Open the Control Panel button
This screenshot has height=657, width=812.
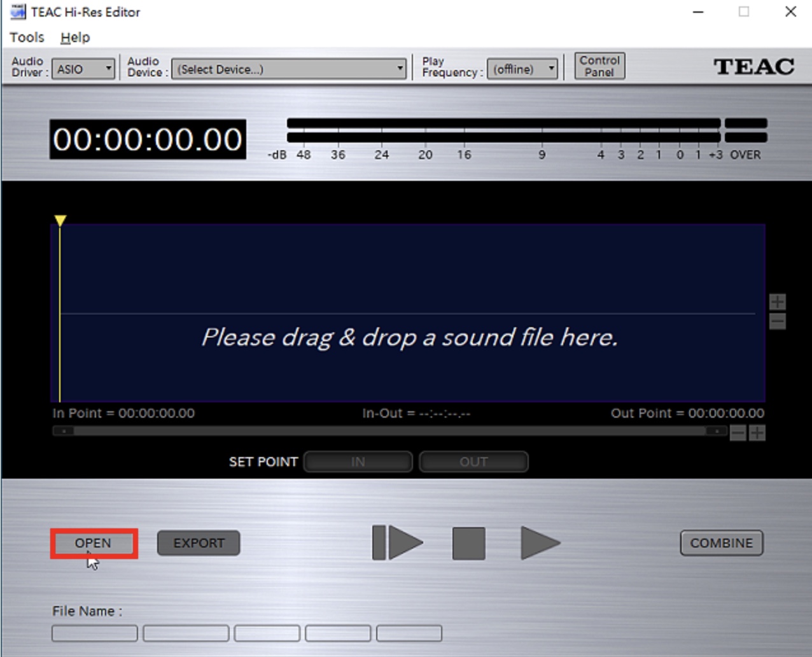599,66
